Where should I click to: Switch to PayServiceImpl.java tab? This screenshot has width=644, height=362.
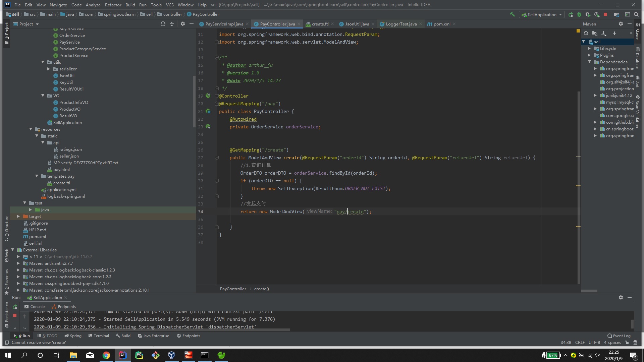coord(224,24)
